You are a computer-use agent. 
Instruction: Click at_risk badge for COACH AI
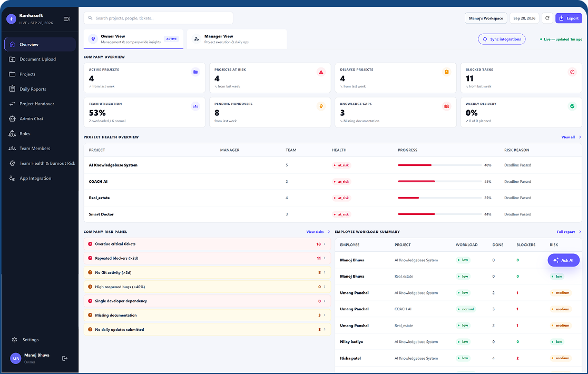pyautogui.click(x=341, y=181)
